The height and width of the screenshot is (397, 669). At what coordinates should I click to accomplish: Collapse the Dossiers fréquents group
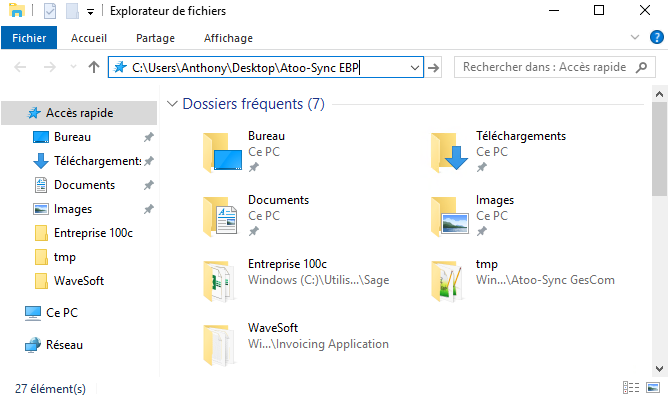tap(172, 104)
